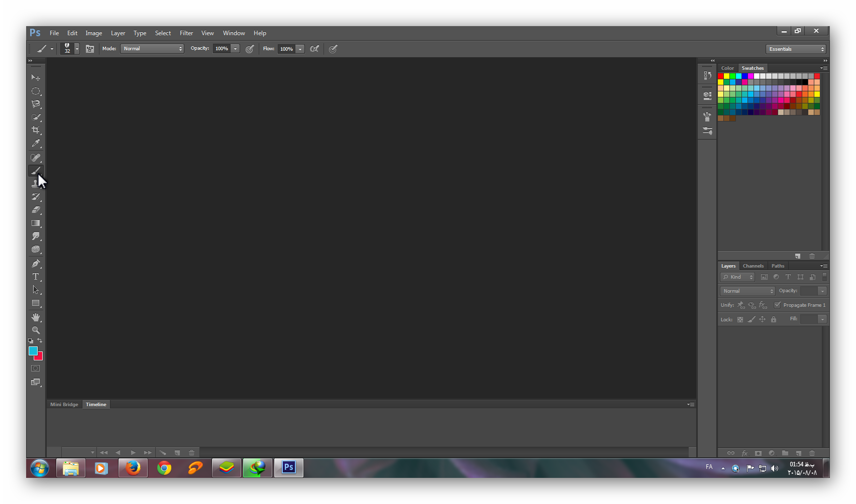Switch to the Channels tab
Viewport: 856px width, 504px height.
[x=753, y=266]
